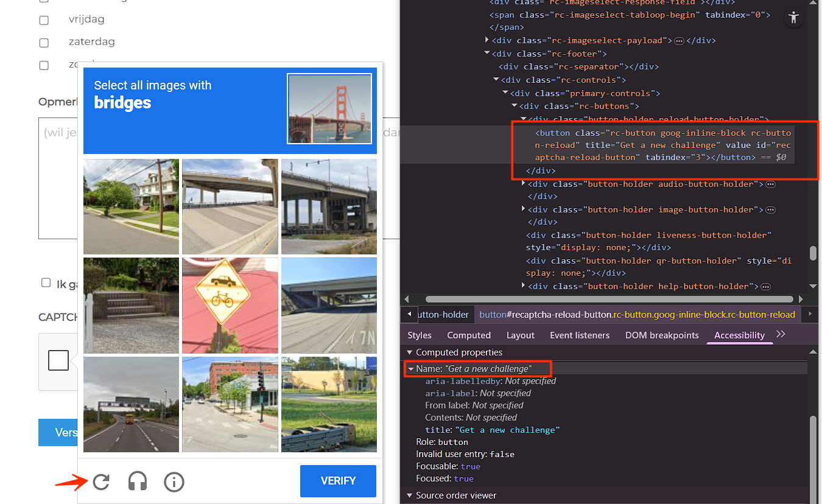Screen dimensions: 822x504
Task: Click the accessibility person icon
Action: click(793, 18)
